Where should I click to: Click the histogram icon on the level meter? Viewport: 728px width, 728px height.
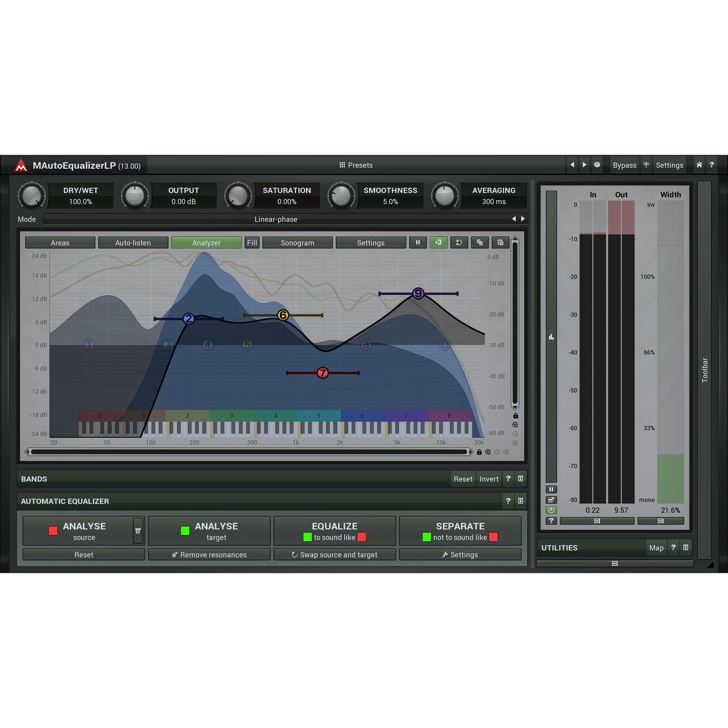[x=551, y=337]
